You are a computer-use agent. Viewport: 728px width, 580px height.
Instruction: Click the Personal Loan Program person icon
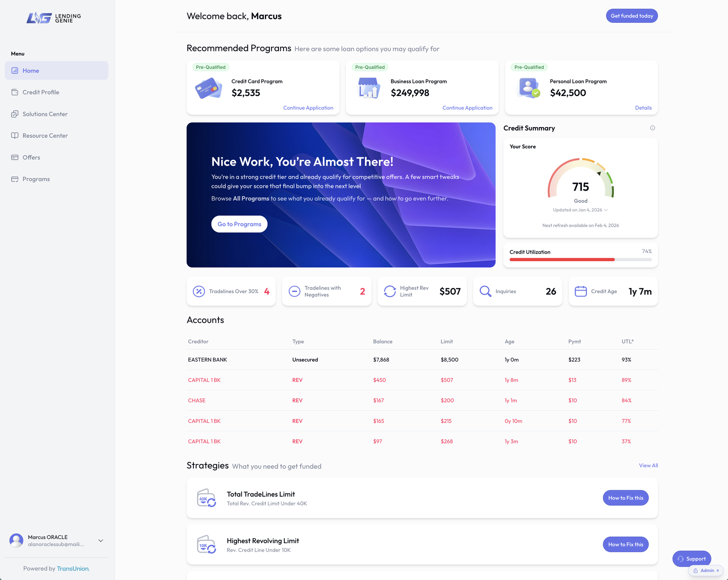[x=529, y=87]
